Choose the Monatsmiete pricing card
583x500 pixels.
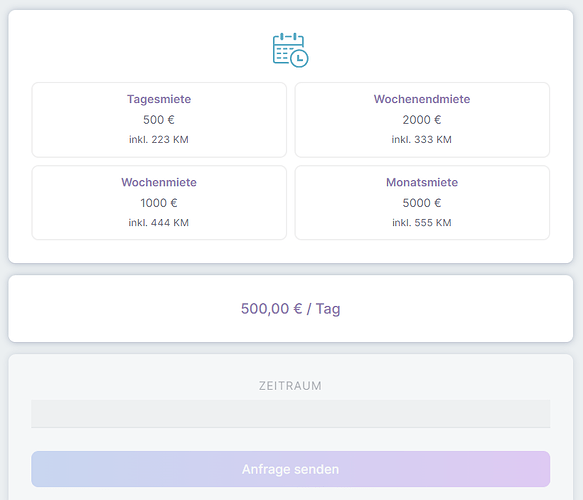pyautogui.click(x=422, y=203)
